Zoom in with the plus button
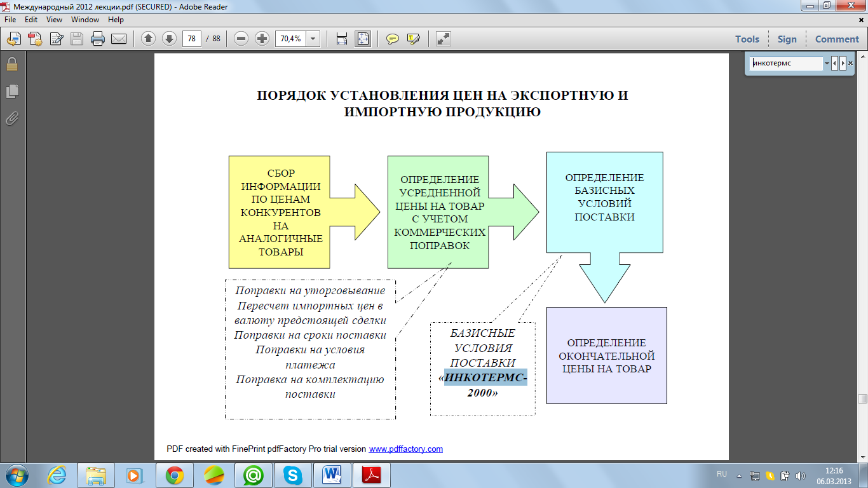This screenshot has width=868, height=488. 262,39
